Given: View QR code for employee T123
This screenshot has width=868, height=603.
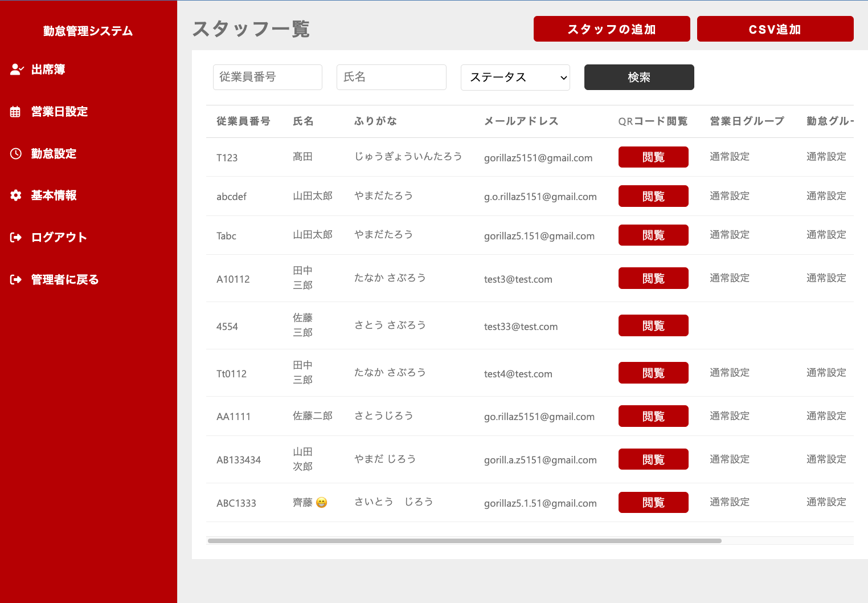Looking at the screenshot, I should (653, 157).
